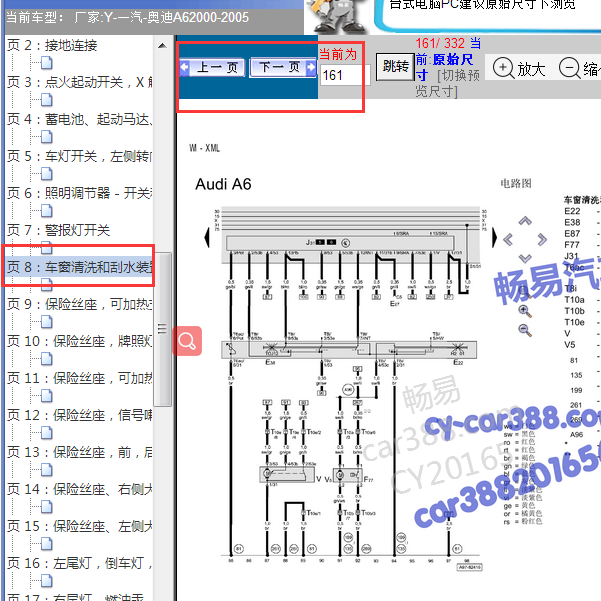The height and width of the screenshot is (601, 601).
Task: Click the F77 component legend entry
Action: tap(571, 245)
